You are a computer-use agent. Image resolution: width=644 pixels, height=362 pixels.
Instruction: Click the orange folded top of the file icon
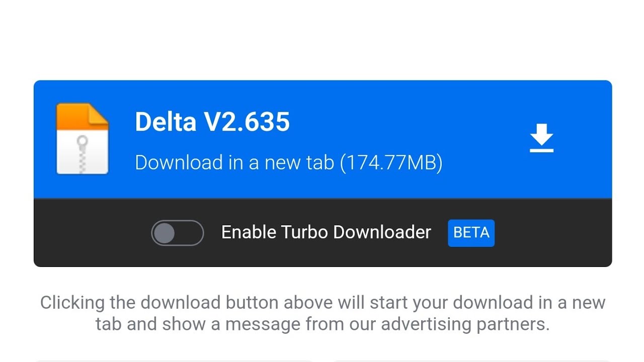pyautogui.click(x=82, y=116)
